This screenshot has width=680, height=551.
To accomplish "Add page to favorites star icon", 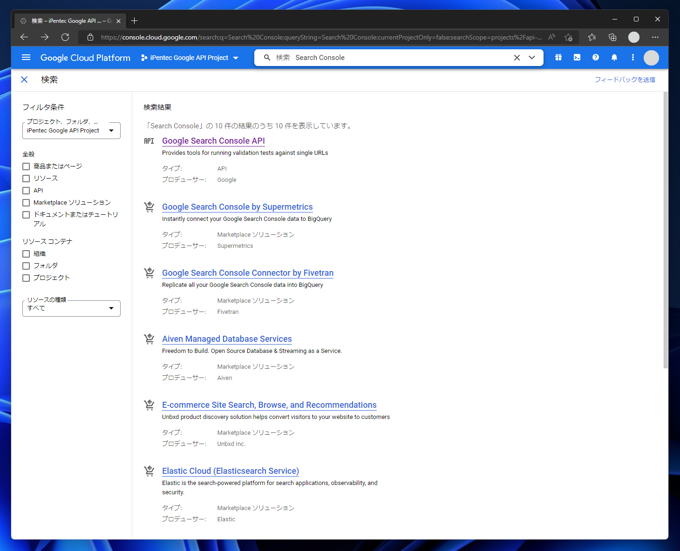I will [569, 37].
